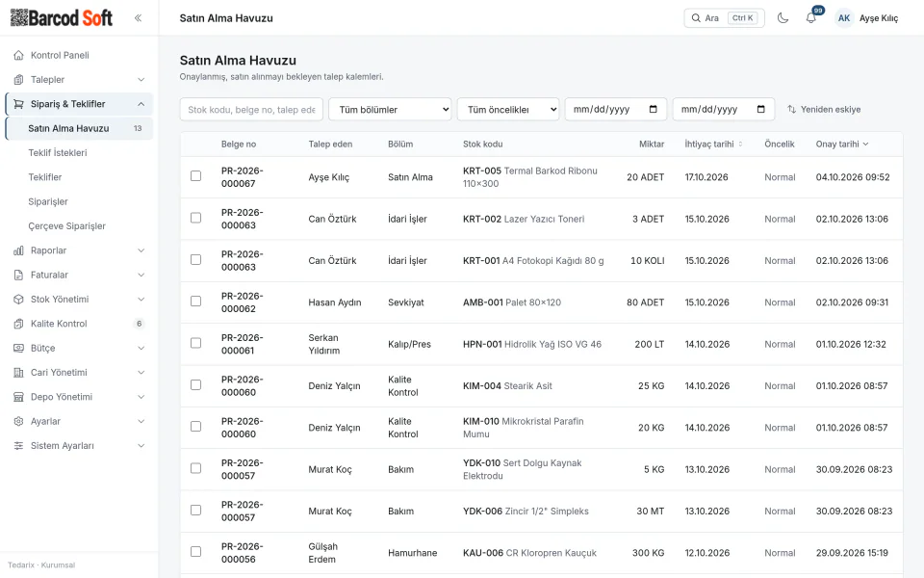Focus the stock code search field
Image resolution: width=924 pixels, height=578 pixels.
point(251,109)
